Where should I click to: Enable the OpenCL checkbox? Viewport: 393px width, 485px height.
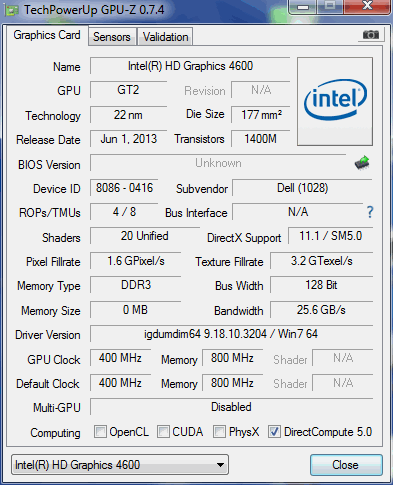[100, 431]
